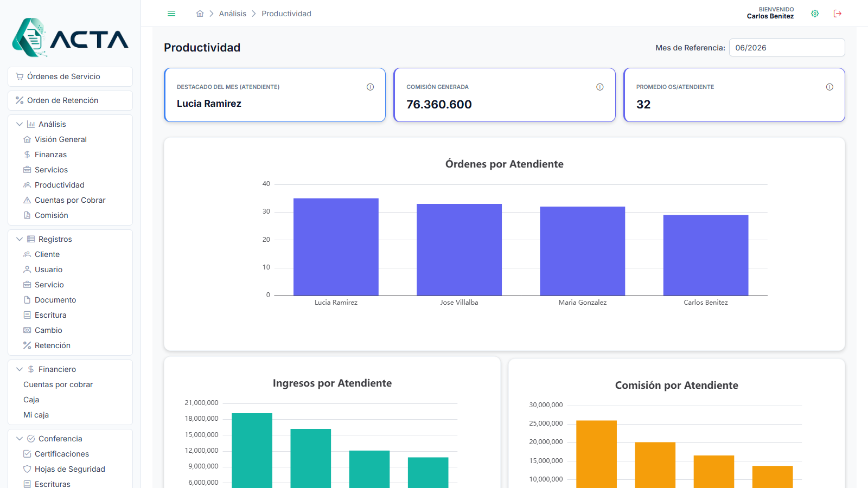This screenshot has height=488, width=868.
Task: Click the 76.360.600 commission value
Action: [x=439, y=104]
